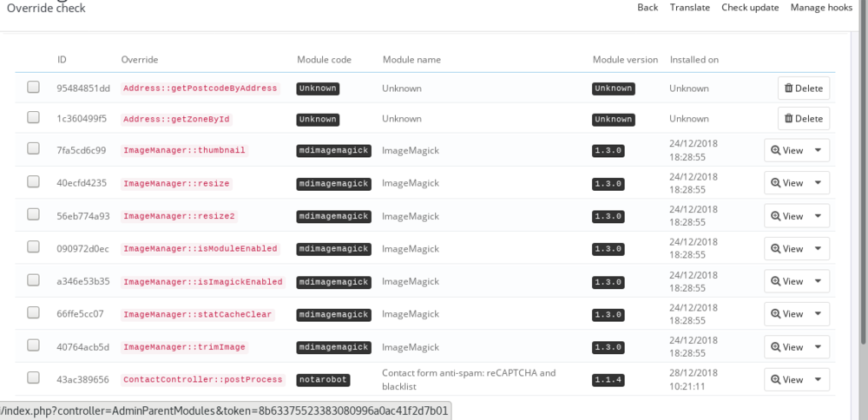
Task: Click trash icon for Address::getZoneById row
Action: click(788, 119)
